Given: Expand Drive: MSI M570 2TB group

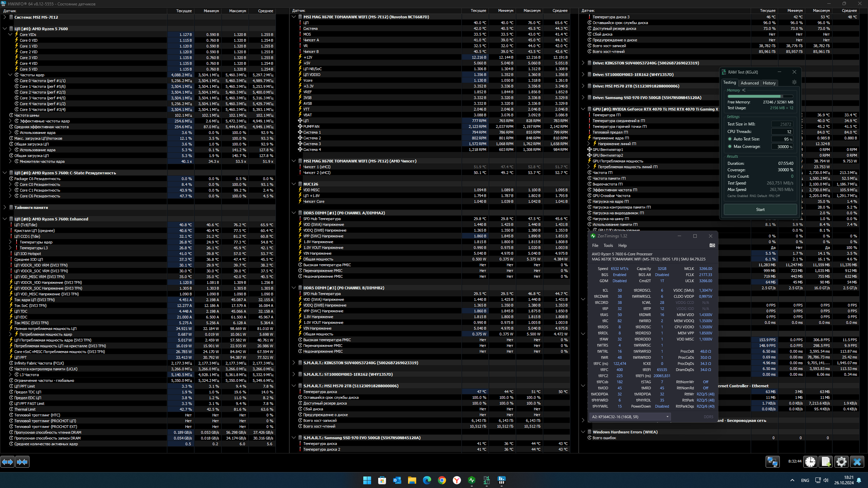Looking at the screenshot, I should (x=583, y=86).
